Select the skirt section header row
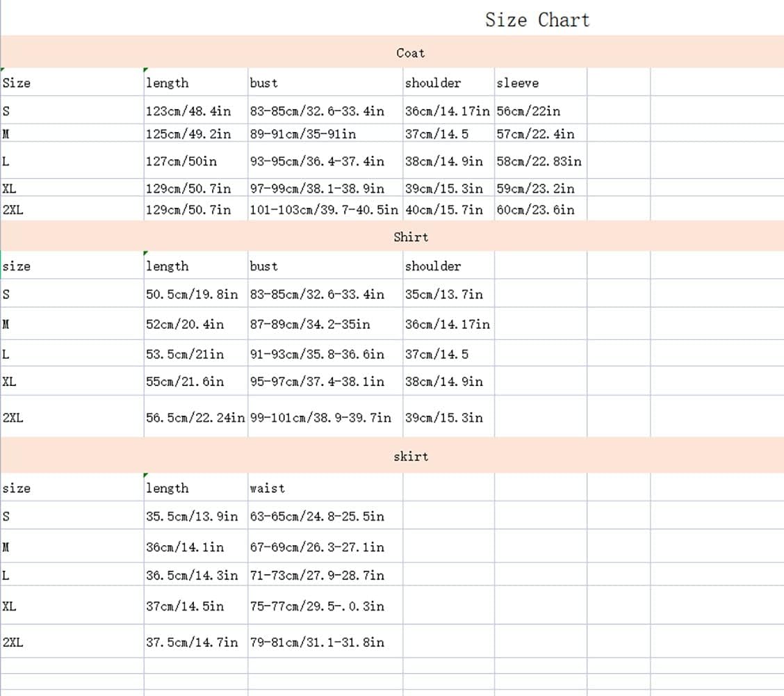This screenshot has height=696, width=784. point(410,457)
